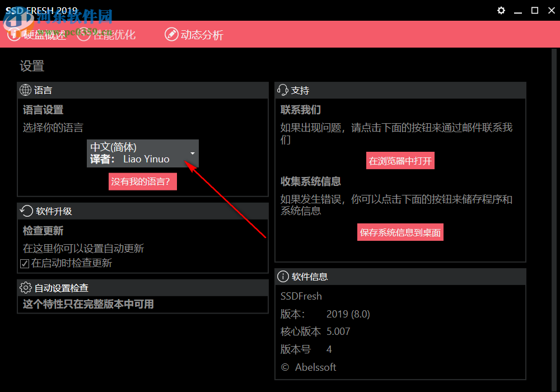
Task: Click the headset icon on the 支持 panel
Action: point(282,90)
